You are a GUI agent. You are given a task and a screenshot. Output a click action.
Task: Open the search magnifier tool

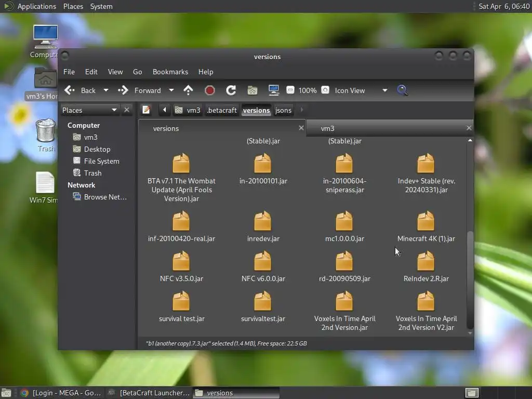coord(402,90)
